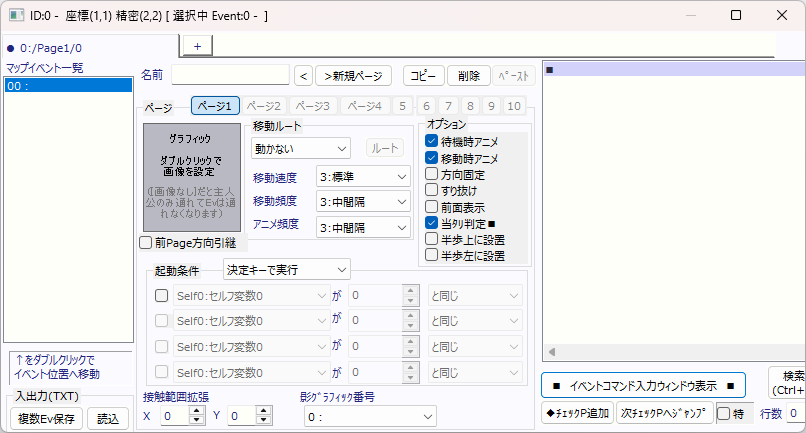Uncheck the 当タリ判定 checkbox
806x433 pixels.
(x=431, y=223)
